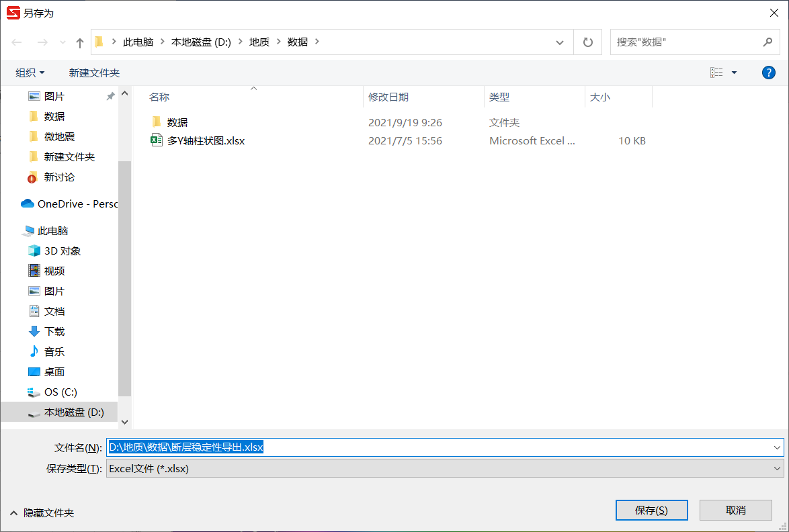Open 视频 library in the sidebar
Screen dimensions: 789x532
54,271
